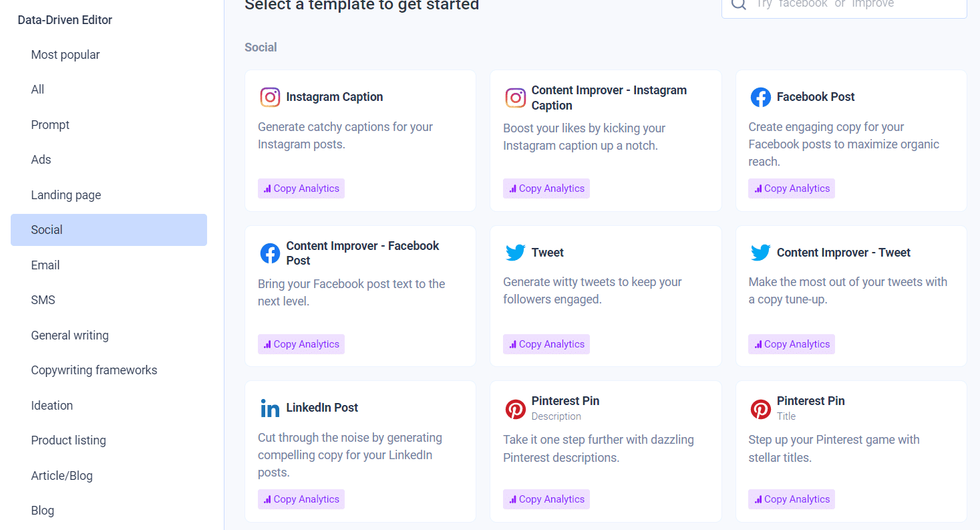Viewport: 980px width, 530px height.
Task: Click Pinterest icon on Pinterest Pin Title card
Action: coord(760,408)
